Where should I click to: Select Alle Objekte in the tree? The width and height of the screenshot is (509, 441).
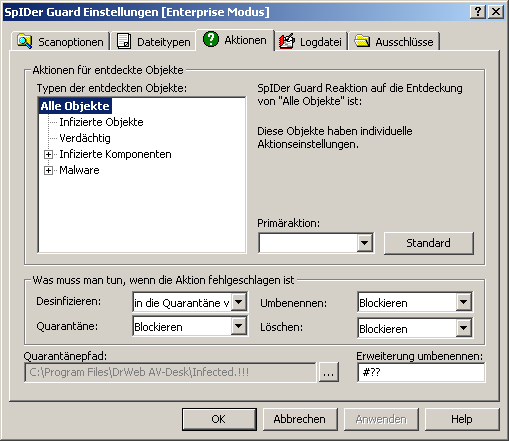[x=75, y=106]
